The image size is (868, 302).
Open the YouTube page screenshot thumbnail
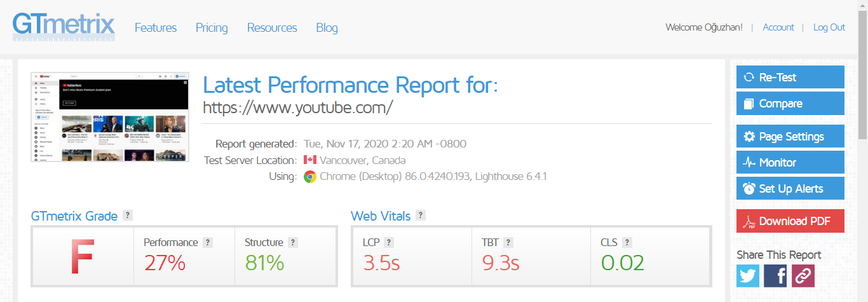(110, 117)
